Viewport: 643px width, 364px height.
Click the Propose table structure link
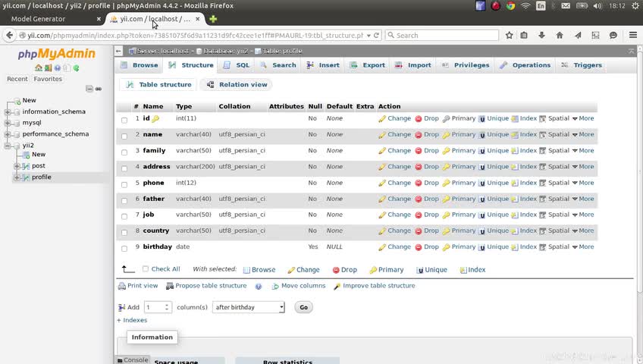[x=211, y=286]
